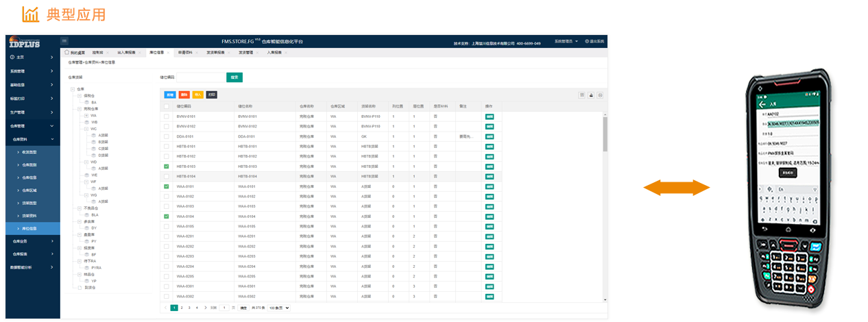This screenshot has width=868, height=322.
Task: Toggle the select-all header checkbox
Action: pyautogui.click(x=167, y=106)
